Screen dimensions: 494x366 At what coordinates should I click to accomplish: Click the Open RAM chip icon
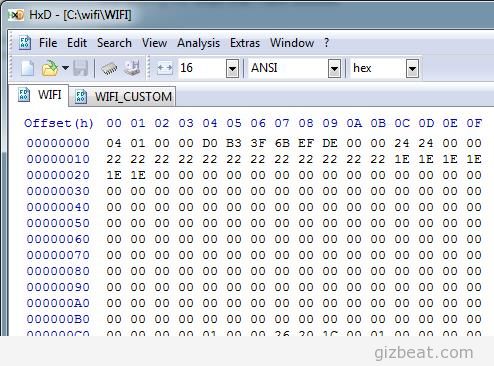tap(109, 69)
